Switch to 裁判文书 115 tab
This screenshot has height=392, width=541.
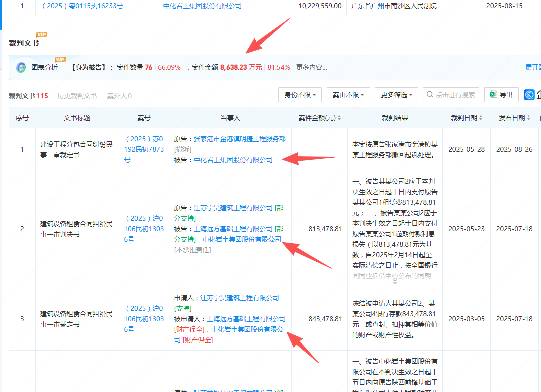[29, 96]
